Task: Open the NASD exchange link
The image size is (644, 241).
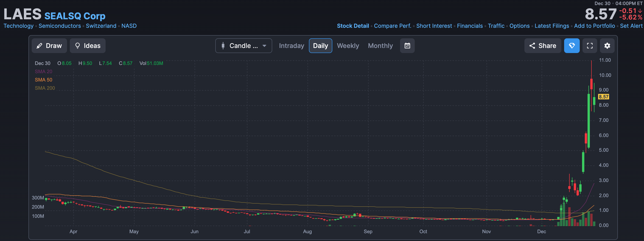Action: [x=129, y=26]
